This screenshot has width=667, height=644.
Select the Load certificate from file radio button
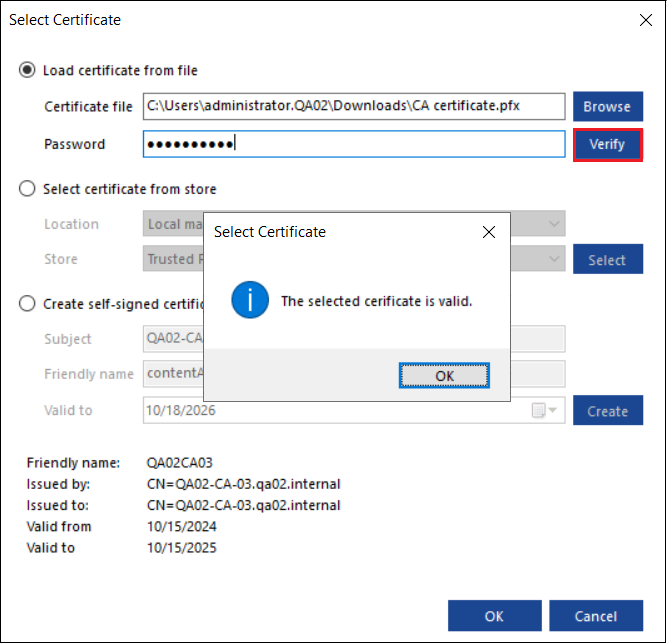coord(27,70)
